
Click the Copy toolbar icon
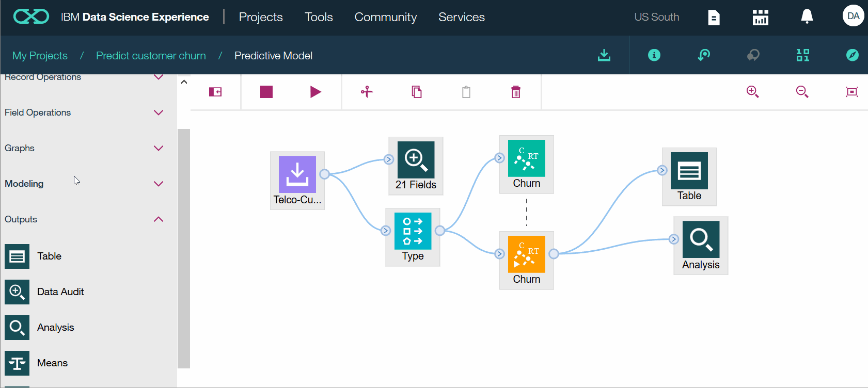coord(417,92)
